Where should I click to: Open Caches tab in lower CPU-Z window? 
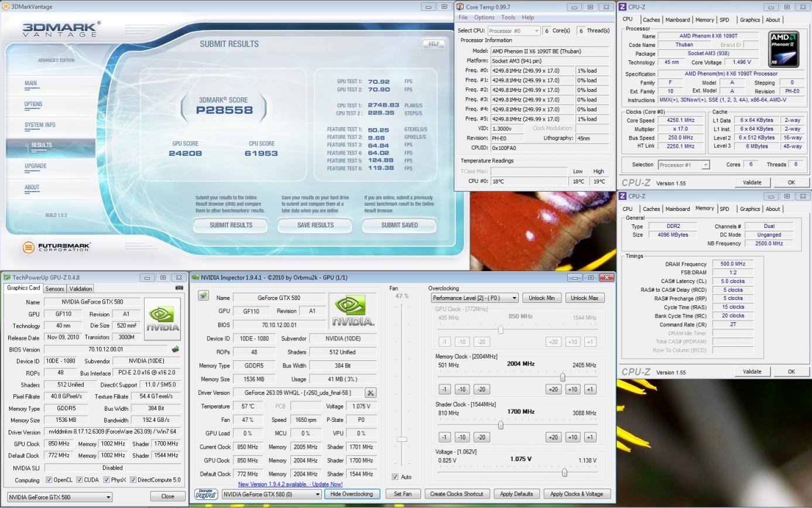coord(651,209)
